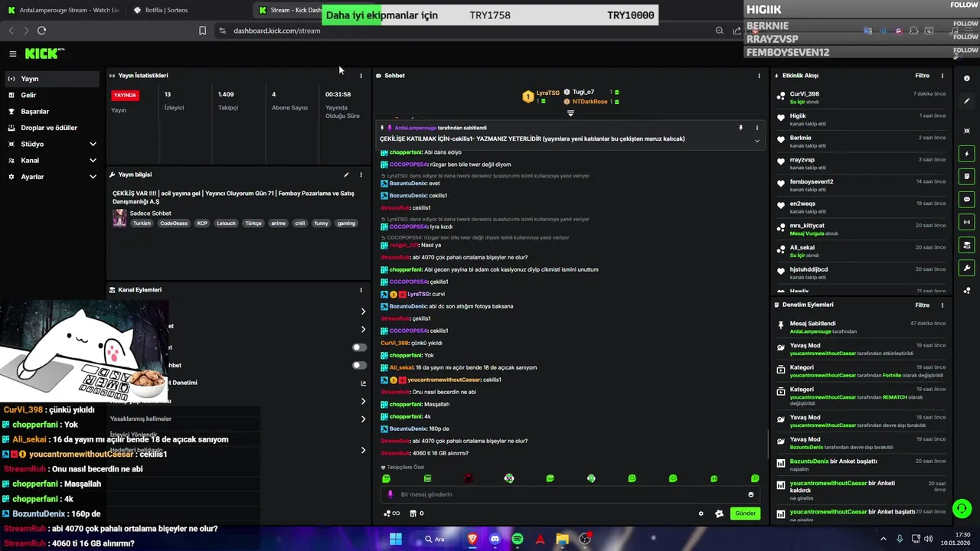Click the browser zoom magnifier icon
980x551 pixels.
coord(720,31)
